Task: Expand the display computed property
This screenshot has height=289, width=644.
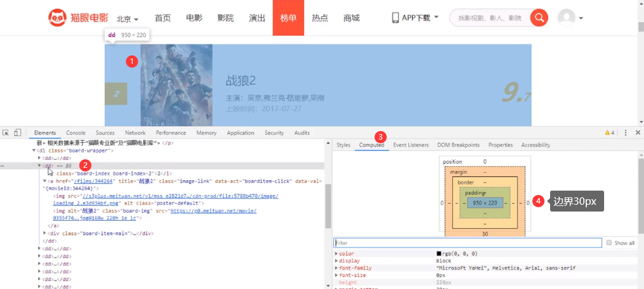Action: 337,261
